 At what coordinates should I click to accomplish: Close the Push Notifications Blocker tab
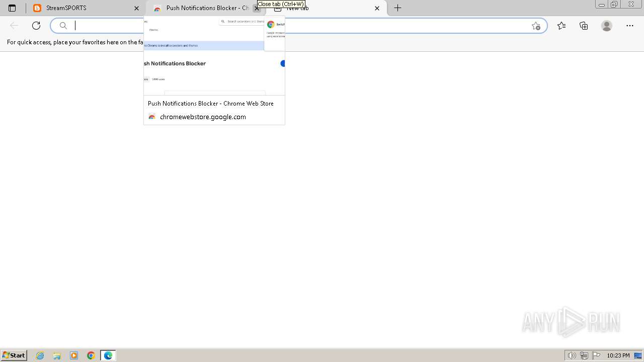(x=257, y=8)
